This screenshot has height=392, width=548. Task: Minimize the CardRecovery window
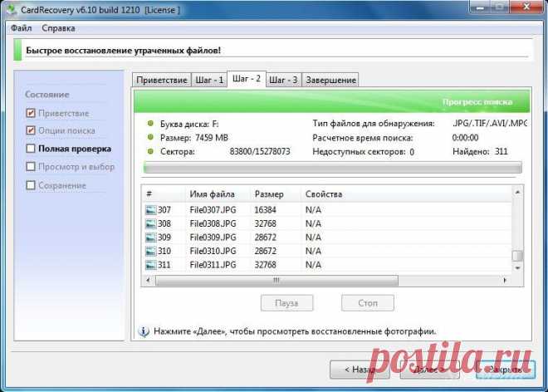(480, 7)
